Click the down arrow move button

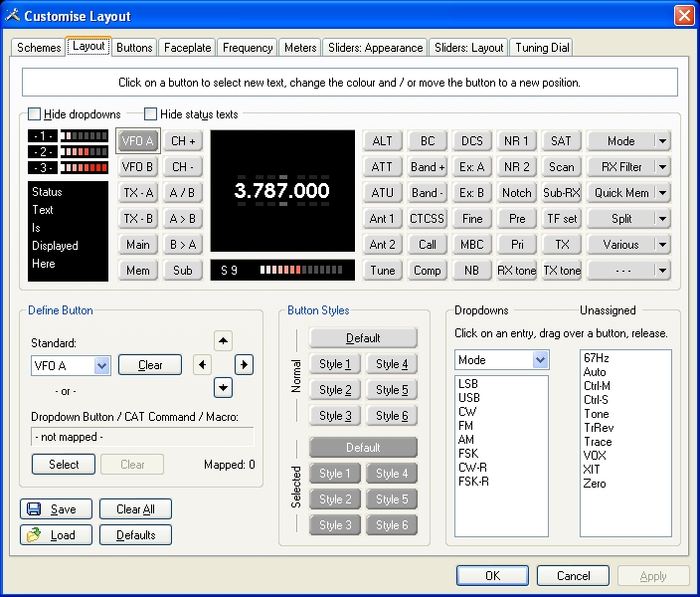click(x=223, y=387)
